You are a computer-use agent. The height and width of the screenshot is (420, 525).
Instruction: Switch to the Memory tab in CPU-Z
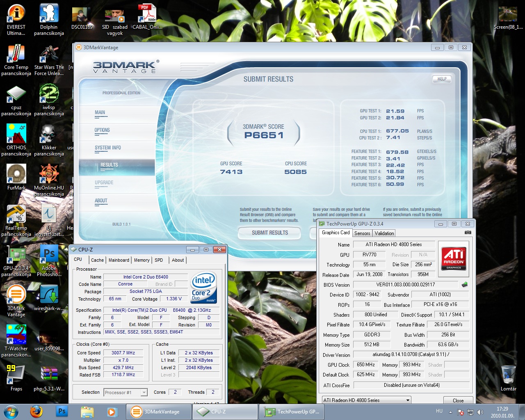[142, 260]
